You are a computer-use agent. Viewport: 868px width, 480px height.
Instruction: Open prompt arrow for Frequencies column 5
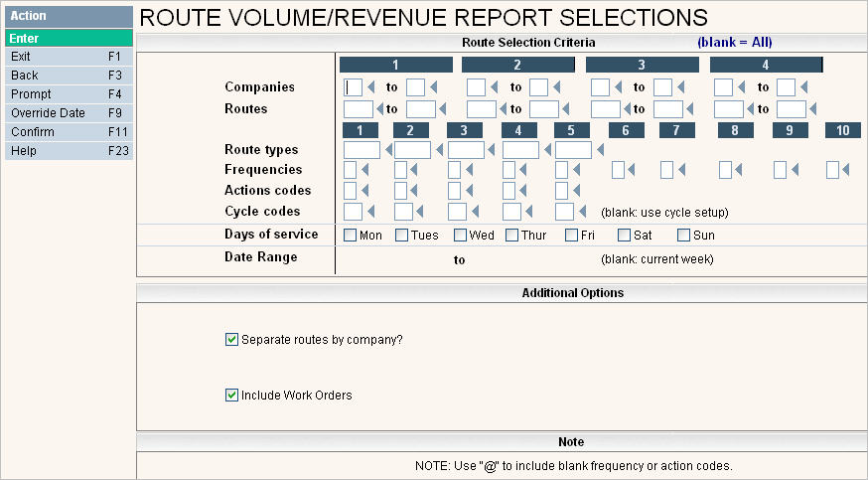[x=576, y=170]
